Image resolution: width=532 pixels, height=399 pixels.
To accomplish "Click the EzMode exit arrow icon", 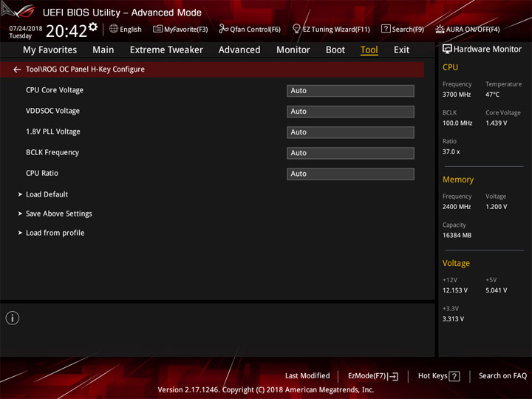I will click(393, 376).
